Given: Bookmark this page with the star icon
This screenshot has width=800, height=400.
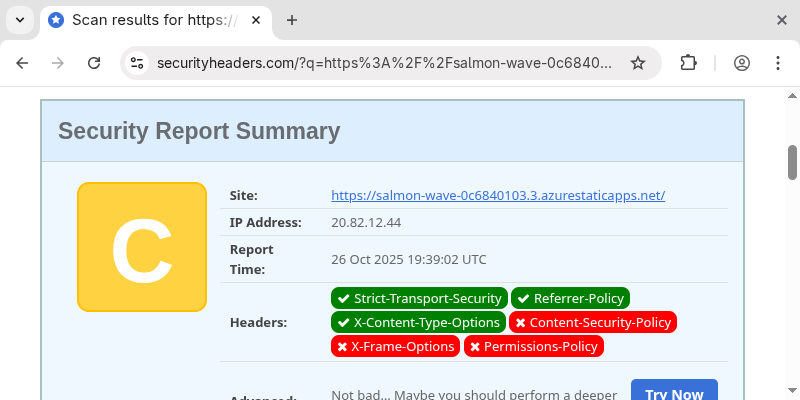Looking at the screenshot, I should pyautogui.click(x=638, y=63).
